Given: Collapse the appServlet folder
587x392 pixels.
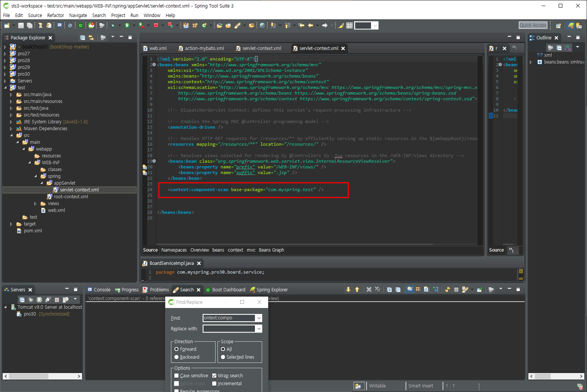Looking at the screenshot, I should click(42, 183).
